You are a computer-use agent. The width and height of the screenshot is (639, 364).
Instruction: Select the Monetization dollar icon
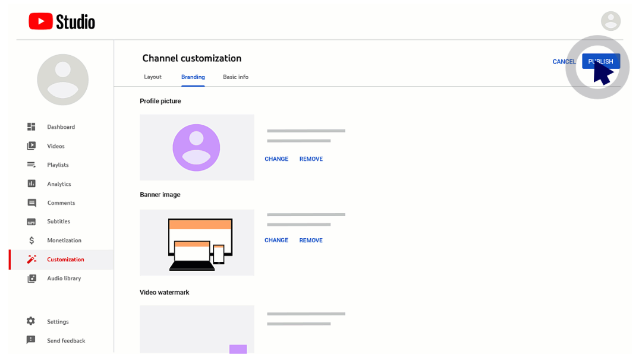click(x=32, y=240)
